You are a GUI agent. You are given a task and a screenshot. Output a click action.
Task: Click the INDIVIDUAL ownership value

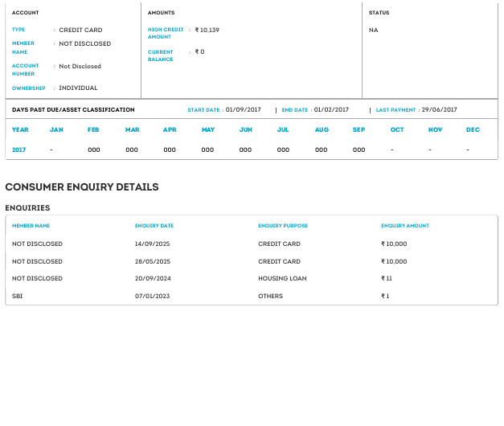[78, 88]
